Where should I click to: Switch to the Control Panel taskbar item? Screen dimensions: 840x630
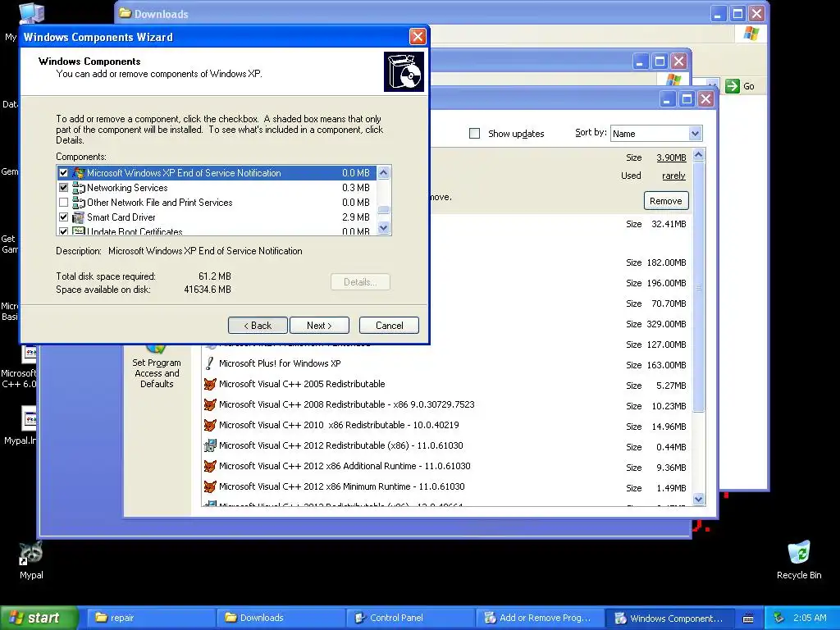pyautogui.click(x=410, y=619)
